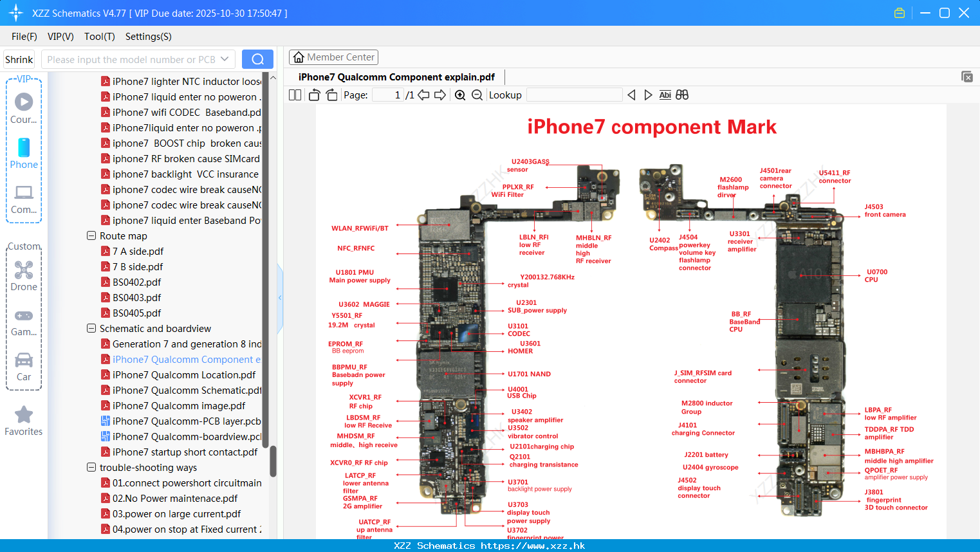The image size is (980, 552).
Task: Open the xzz.hk website link
Action: coord(533,546)
